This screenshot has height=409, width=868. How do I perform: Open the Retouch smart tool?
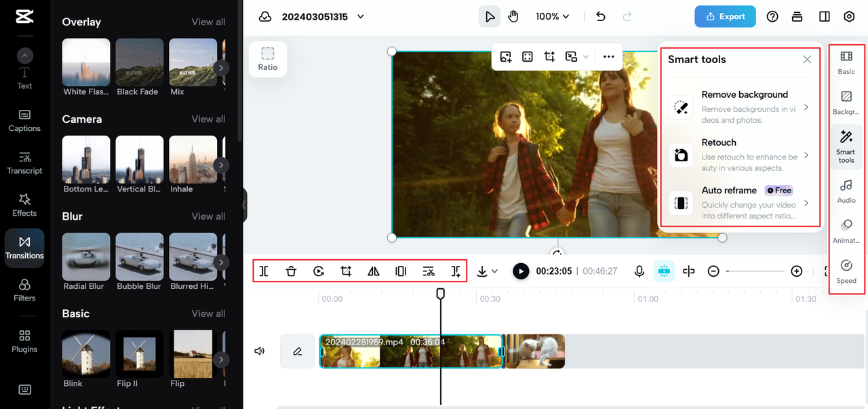(x=740, y=155)
